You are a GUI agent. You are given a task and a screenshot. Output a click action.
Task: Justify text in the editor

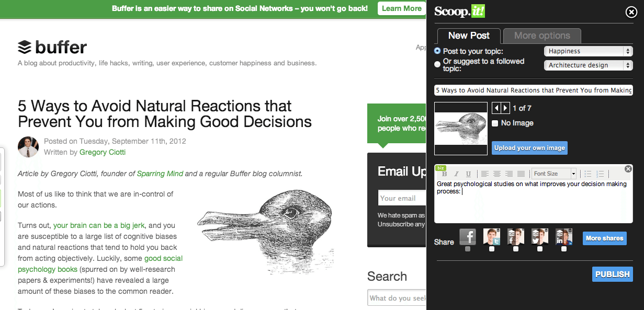point(521,174)
